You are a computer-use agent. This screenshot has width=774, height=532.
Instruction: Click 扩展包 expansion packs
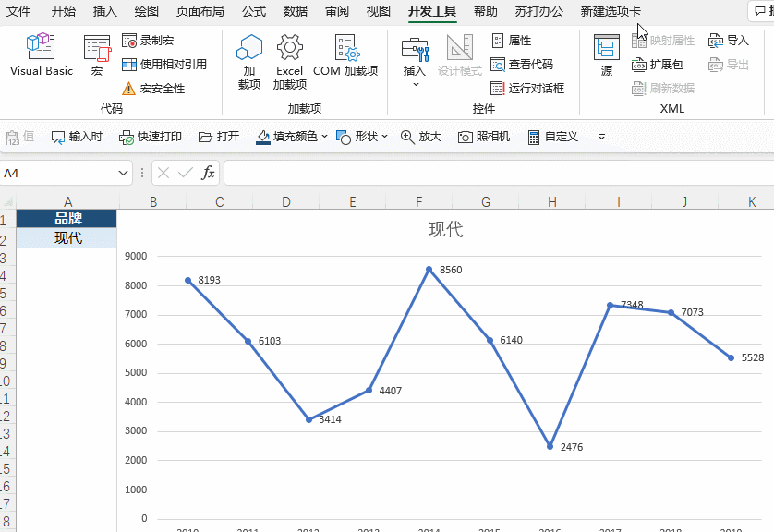pos(658,64)
